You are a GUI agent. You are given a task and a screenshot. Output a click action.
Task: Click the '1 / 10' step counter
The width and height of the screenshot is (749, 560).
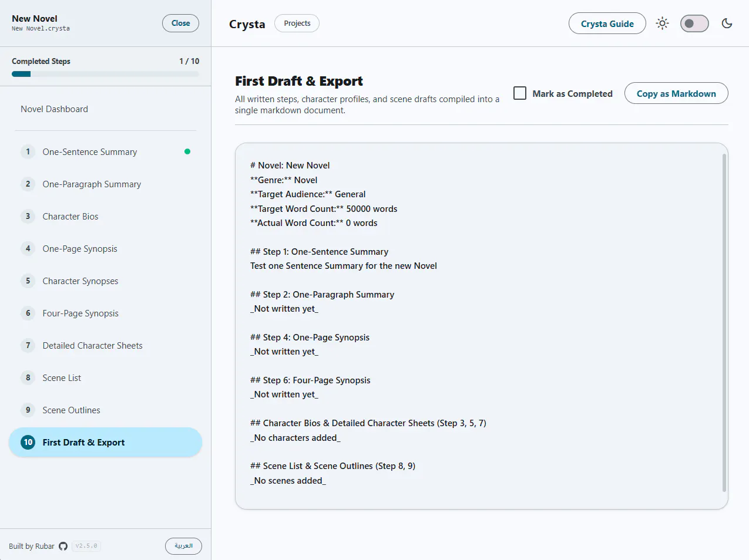(x=189, y=61)
